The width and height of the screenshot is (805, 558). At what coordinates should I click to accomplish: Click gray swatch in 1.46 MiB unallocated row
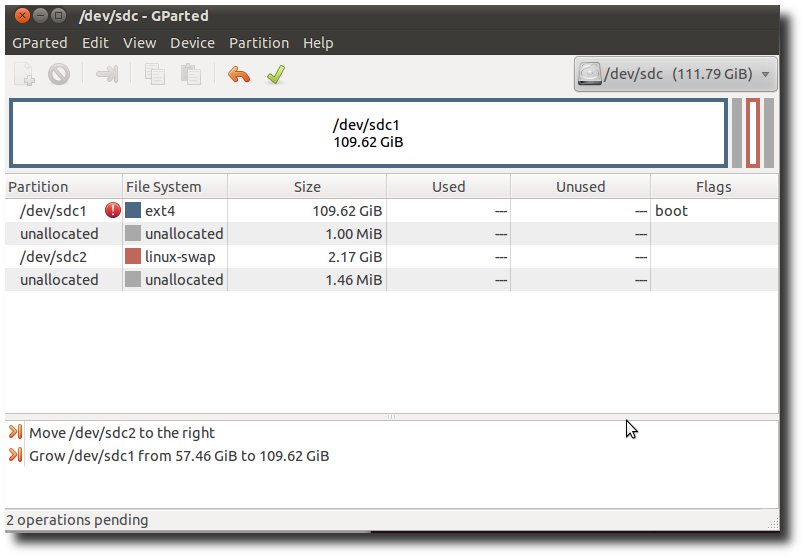coord(133,279)
